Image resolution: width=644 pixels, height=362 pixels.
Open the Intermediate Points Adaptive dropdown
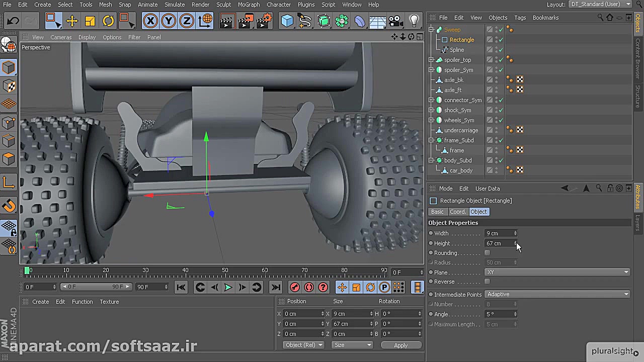pos(556,294)
